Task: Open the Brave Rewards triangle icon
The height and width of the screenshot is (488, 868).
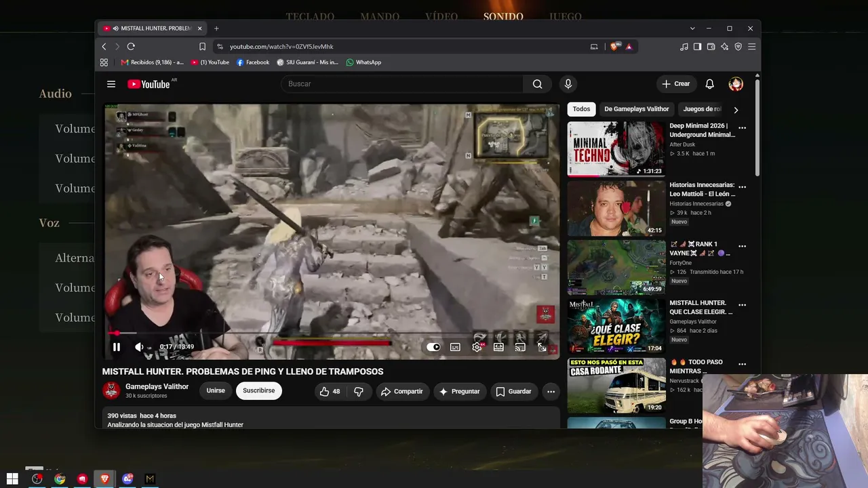Action: [x=629, y=47]
